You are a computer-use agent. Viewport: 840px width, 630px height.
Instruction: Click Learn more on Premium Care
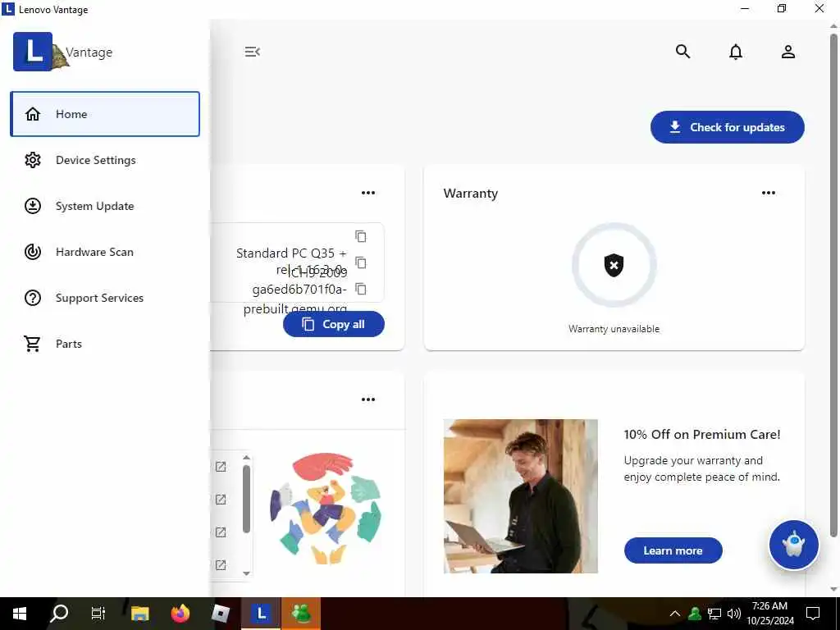point(673,550)
